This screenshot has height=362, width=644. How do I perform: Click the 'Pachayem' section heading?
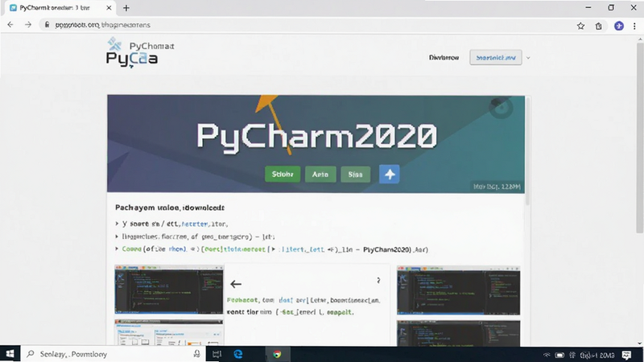click(x=170, y=208)
